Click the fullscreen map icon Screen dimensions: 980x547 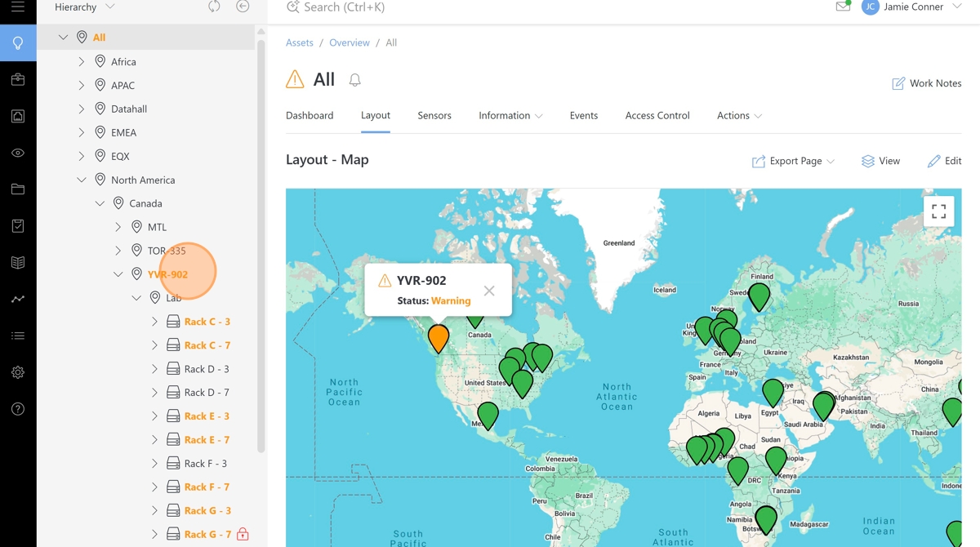(938, 211)
